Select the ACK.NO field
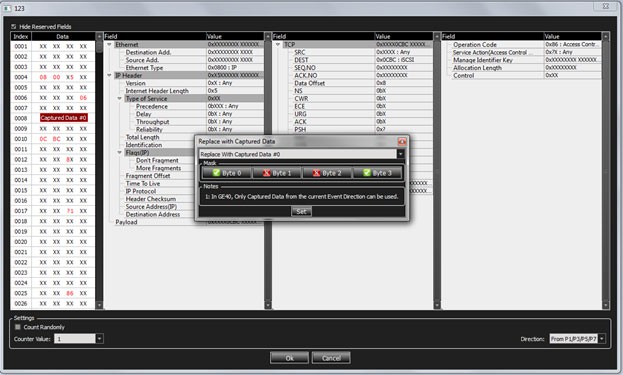The image size is (623, 375). coord(306,75)
